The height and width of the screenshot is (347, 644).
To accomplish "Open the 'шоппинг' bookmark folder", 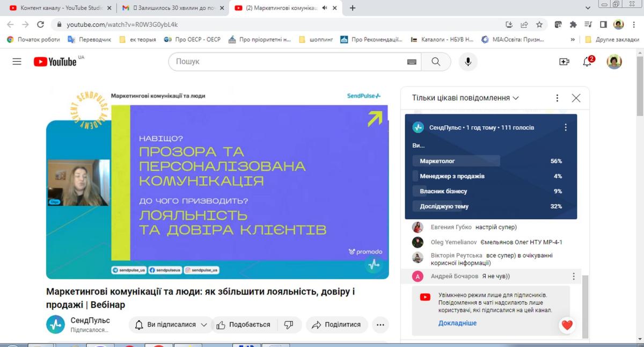I will pos(316,39).
